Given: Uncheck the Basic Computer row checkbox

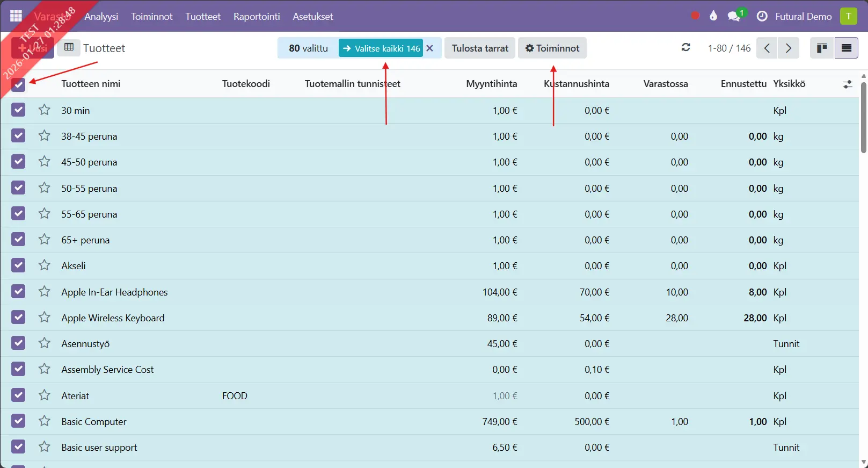Looking at the screenshot, I should pyautogui.click(x=18, y=421).
